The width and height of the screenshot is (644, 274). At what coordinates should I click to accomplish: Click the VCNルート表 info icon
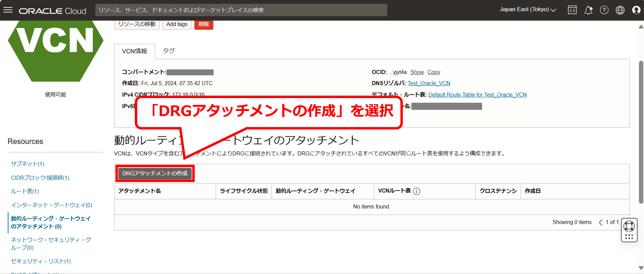tap(416, 191)
